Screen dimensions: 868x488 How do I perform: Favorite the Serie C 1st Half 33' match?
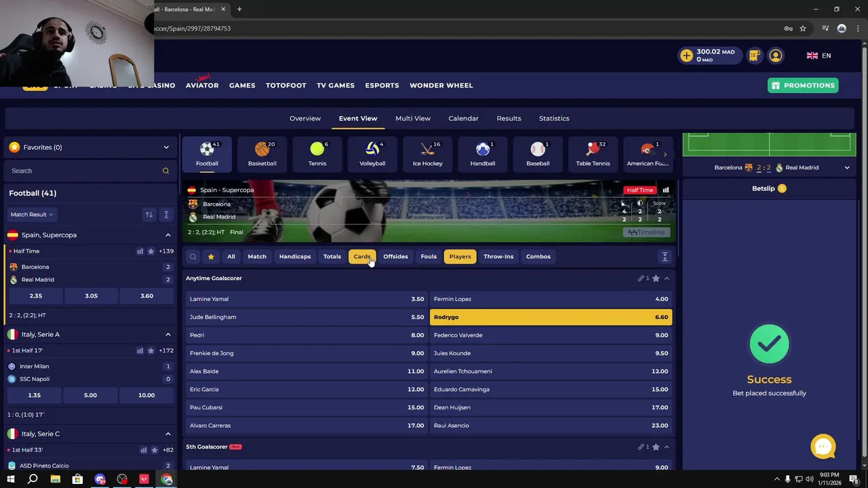coord(154,450)
